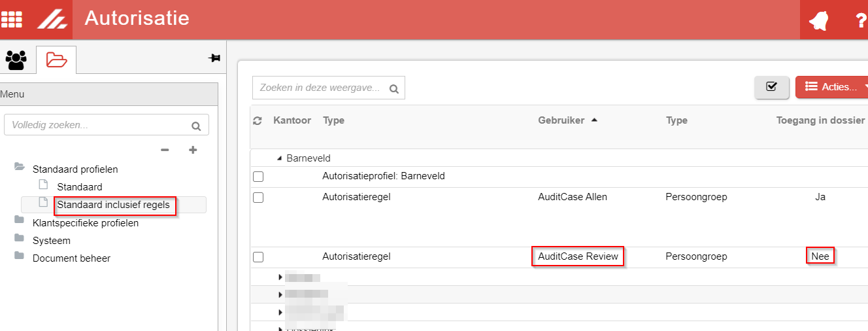The width and height of the screenshot is (868, 331).
Task: Open the help question mark icon
Action: [x=860, y=20]
